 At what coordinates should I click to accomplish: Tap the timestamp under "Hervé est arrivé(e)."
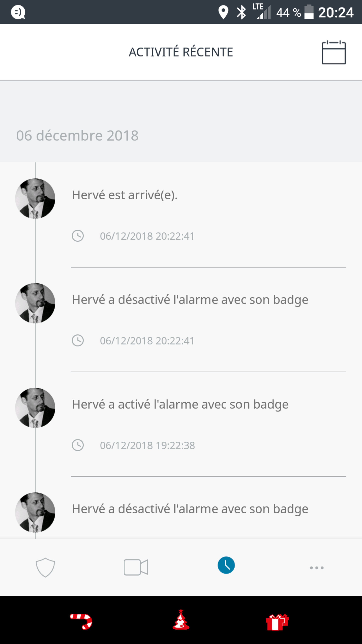tap(147, 236)
